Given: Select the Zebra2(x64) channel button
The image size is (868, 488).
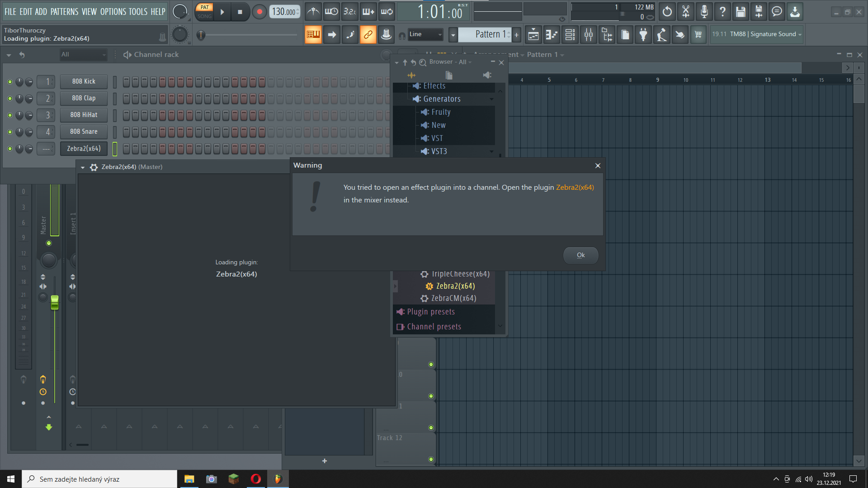Looking at the screenshot, I should coord(84,149).
